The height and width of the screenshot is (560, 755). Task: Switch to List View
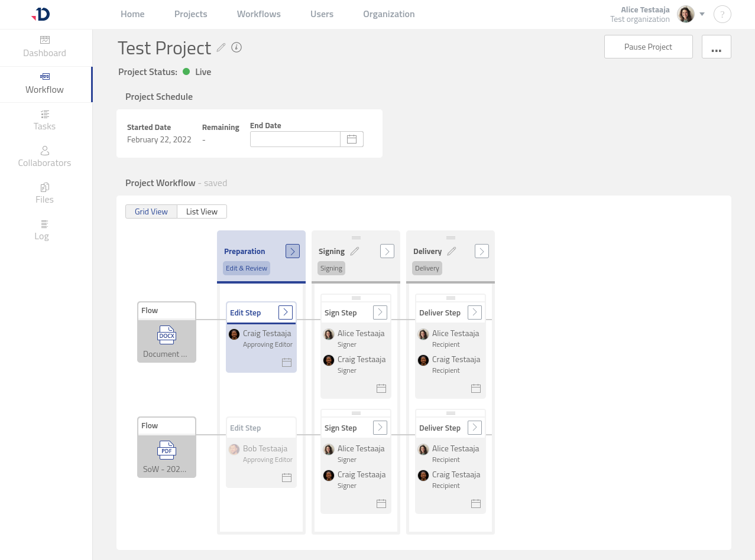coord(202,211)
